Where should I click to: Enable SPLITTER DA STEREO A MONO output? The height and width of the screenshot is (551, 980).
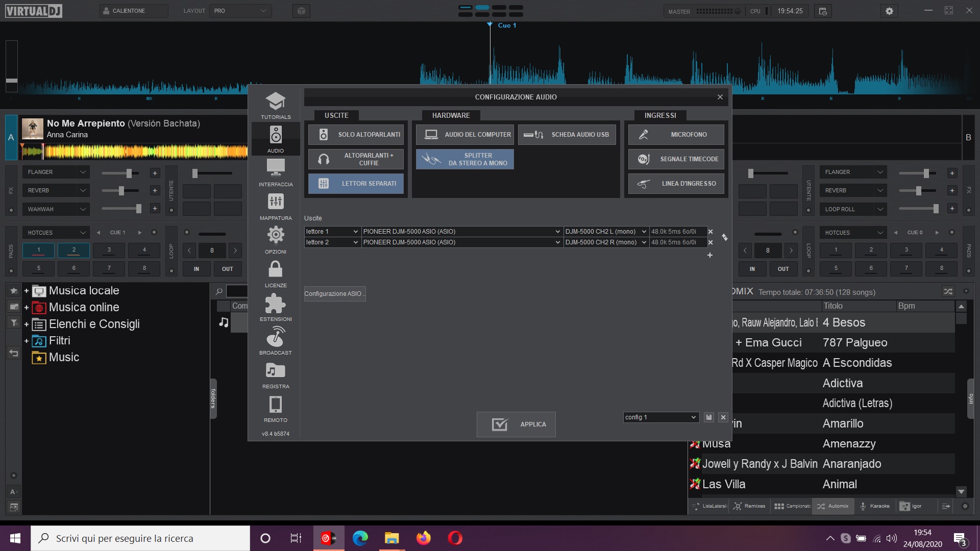coord(464,159)
